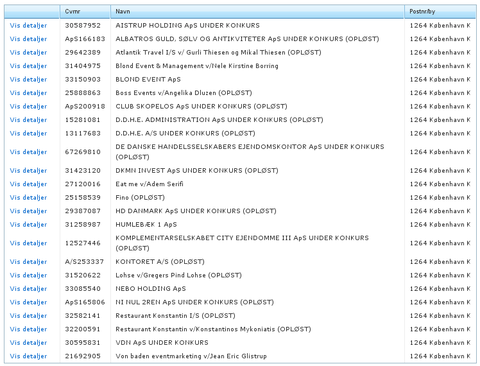Show details for HUMLEBÆK 1 ApS
The width and height of the screenshot is (480, 366).
[x=28, y=225]
